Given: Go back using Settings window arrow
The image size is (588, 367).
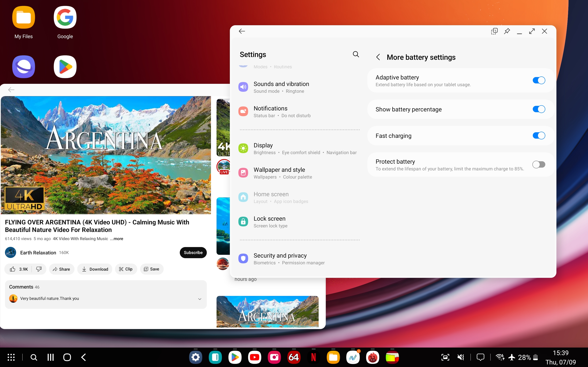Looking at the screenshot, I should coord(242,31).
